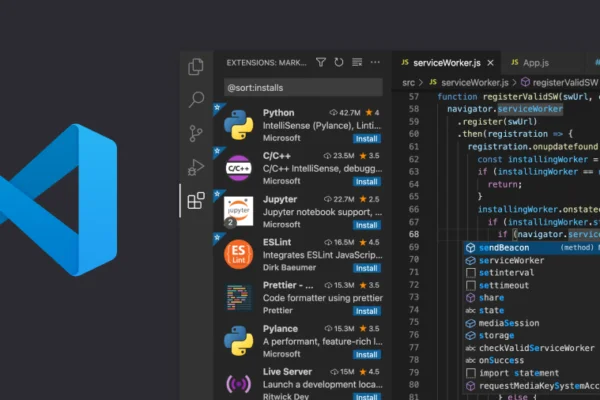Choose storage suggestion in autocomplete
Screen dimensions: 600x400
point(532,335)
